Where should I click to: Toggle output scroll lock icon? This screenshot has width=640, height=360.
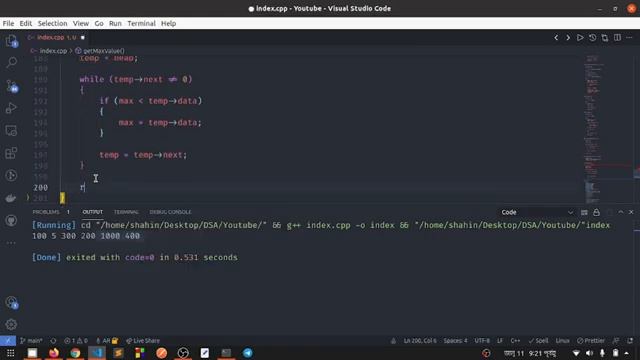click(596, 212)
